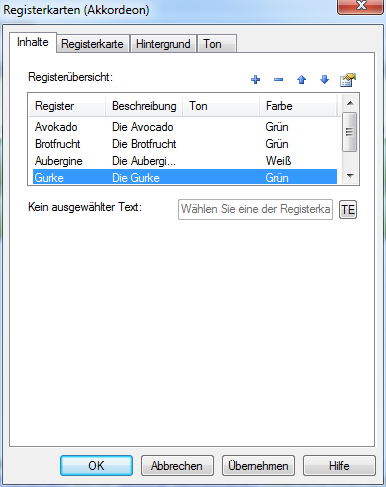
Task: Add a new register with plus icon
Action: 255,80
